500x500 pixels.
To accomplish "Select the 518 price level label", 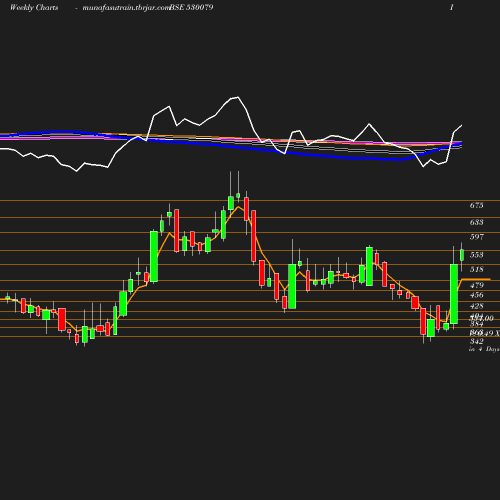I will [476, 269].
